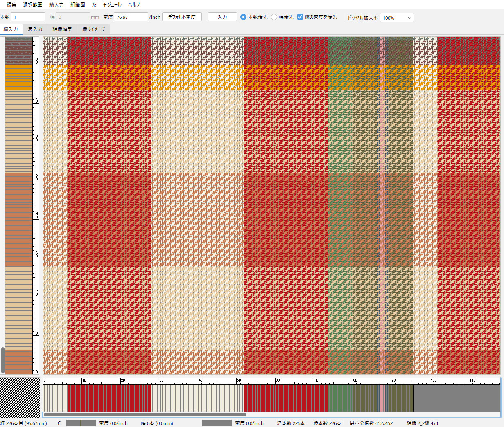Open the 選択範囲 menu
The height and width of the screenshot is (427, 504).
click(x=33, y=4)
